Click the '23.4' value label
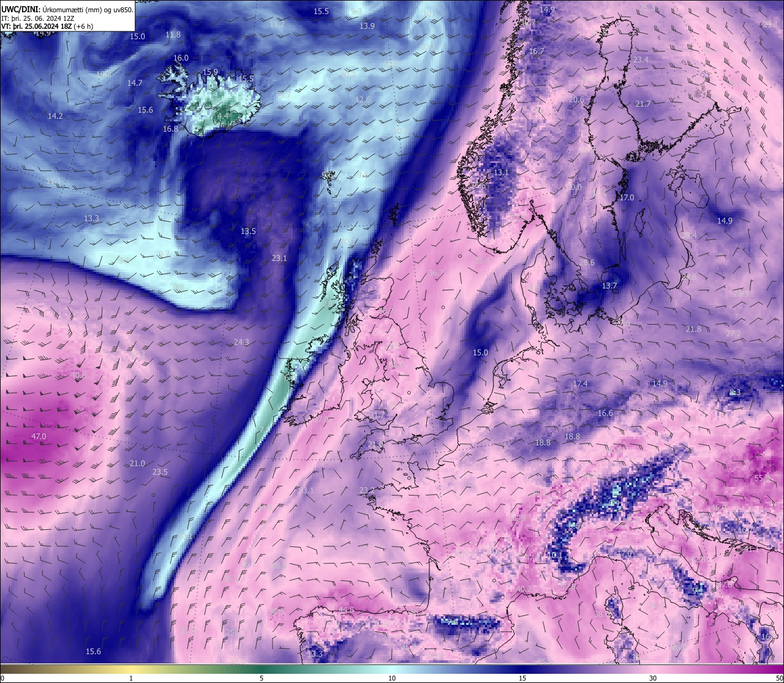The width and height of the screenshot is (784, 683). coord(641,59)
